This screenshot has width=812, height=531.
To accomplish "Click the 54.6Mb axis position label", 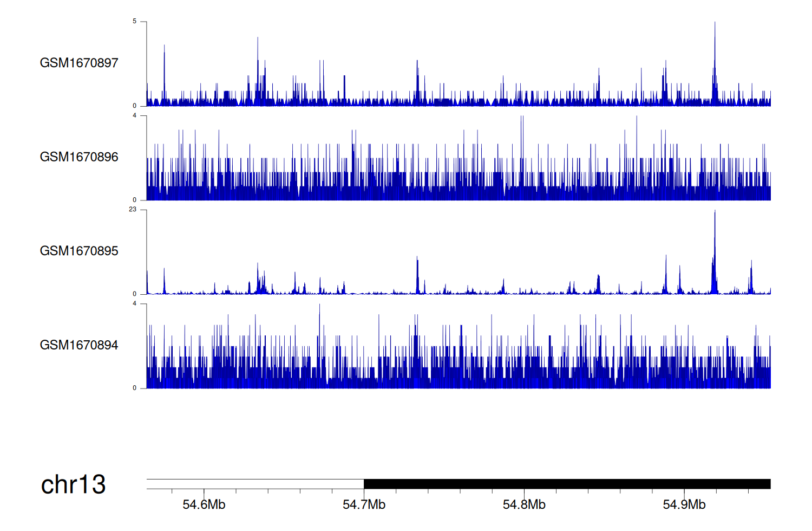I will click(204, 505).
